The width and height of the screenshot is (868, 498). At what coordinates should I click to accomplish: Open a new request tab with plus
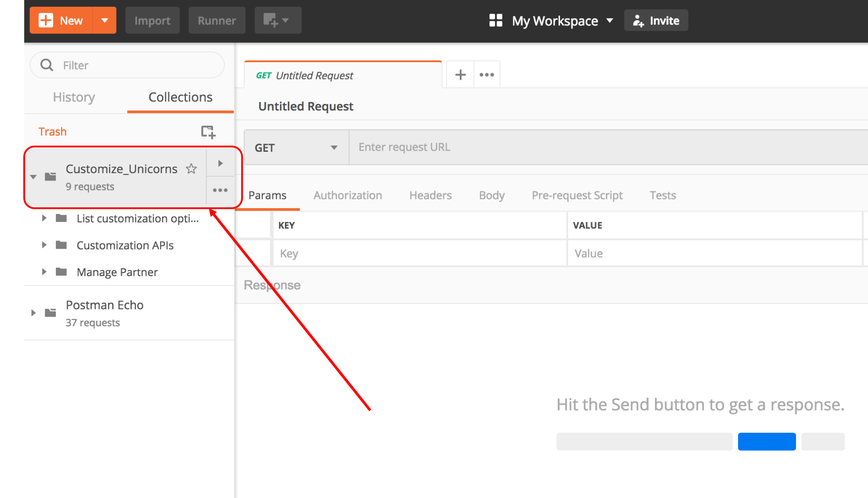pos(460,75)
